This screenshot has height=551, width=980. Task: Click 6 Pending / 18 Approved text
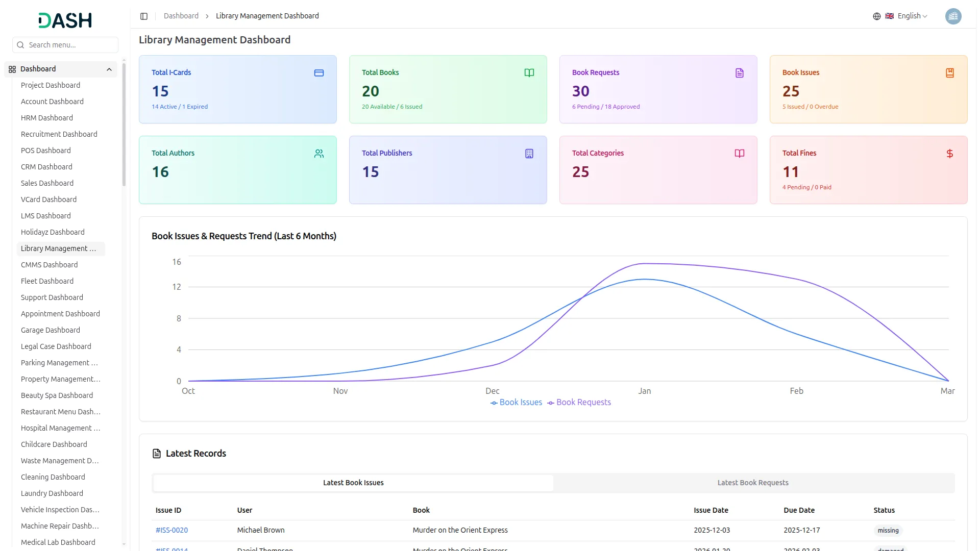tap(606, 107)
